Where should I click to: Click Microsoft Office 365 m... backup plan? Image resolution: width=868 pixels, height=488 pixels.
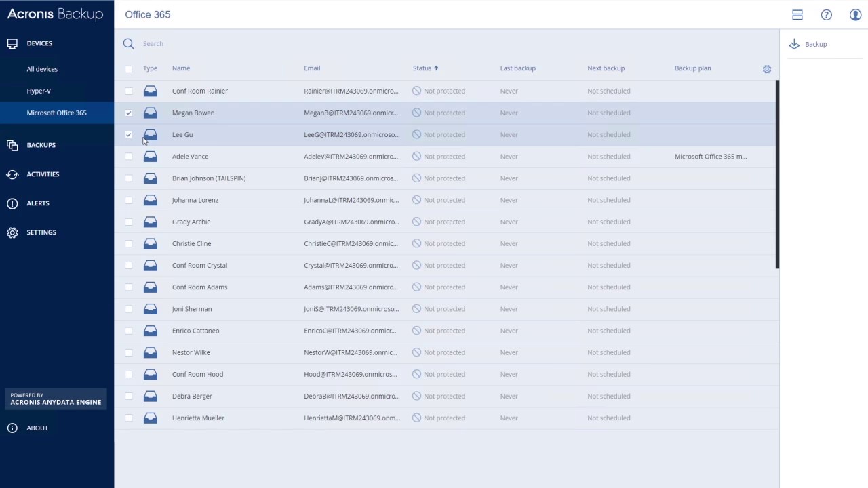coord(711,156)
